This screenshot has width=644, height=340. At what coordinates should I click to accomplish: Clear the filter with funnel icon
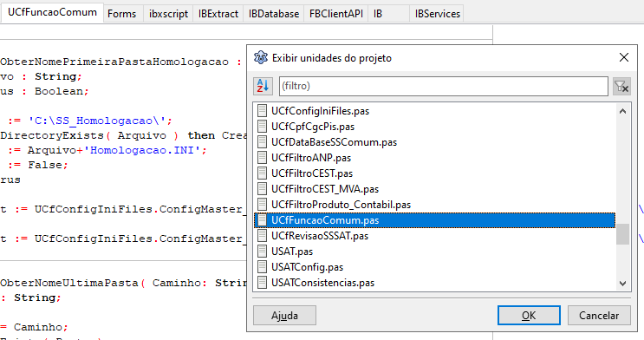click(x=621, y=86)
